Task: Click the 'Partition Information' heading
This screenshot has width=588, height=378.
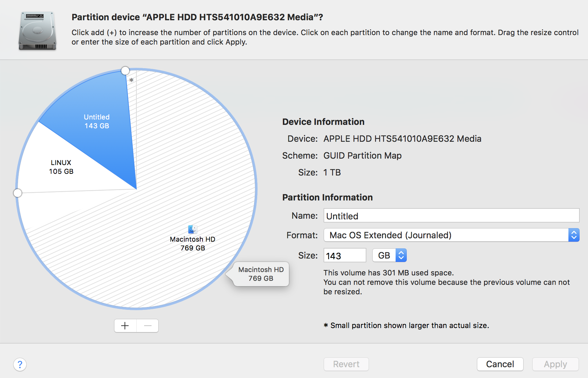Action: 327,197
